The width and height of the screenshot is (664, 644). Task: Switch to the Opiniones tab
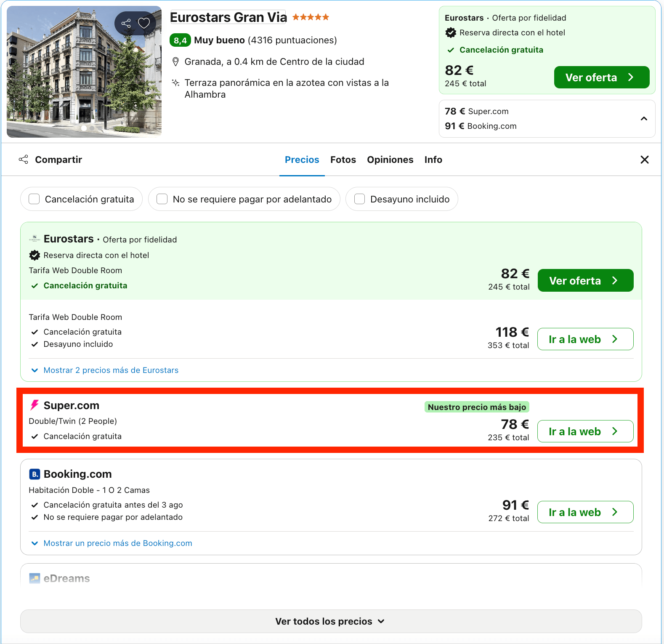[x=390, y=160]
